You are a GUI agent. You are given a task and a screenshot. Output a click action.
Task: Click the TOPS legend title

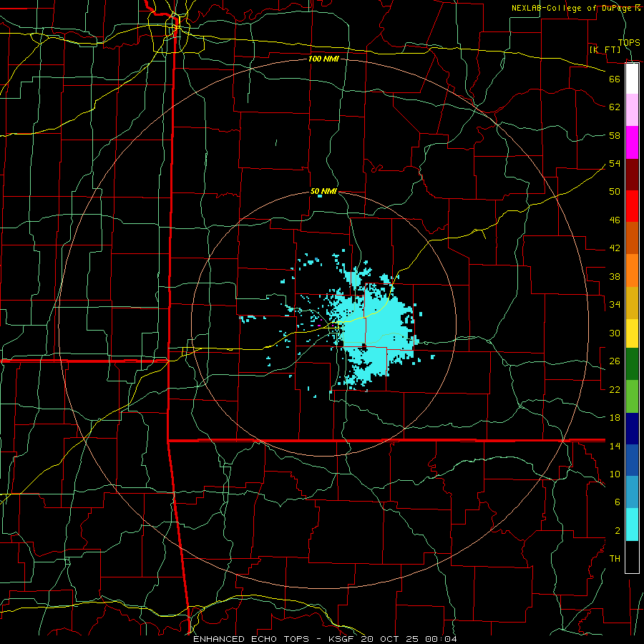(x=629, y=42)
